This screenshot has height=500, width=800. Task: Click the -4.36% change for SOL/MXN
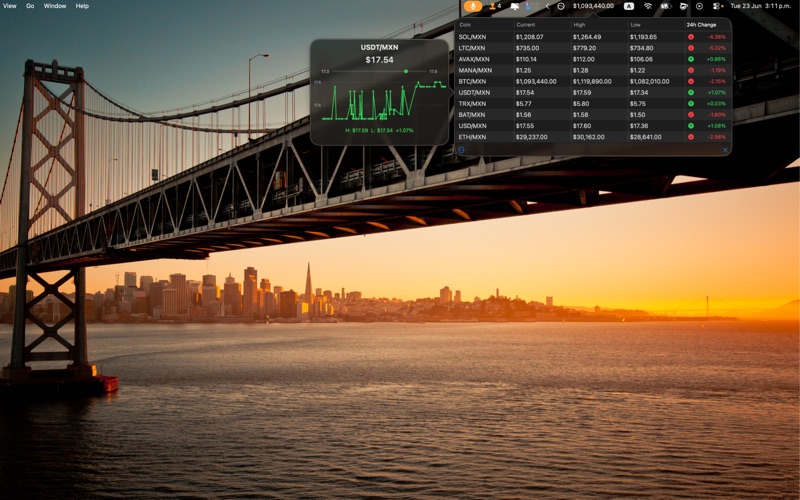tap(716, 37)
